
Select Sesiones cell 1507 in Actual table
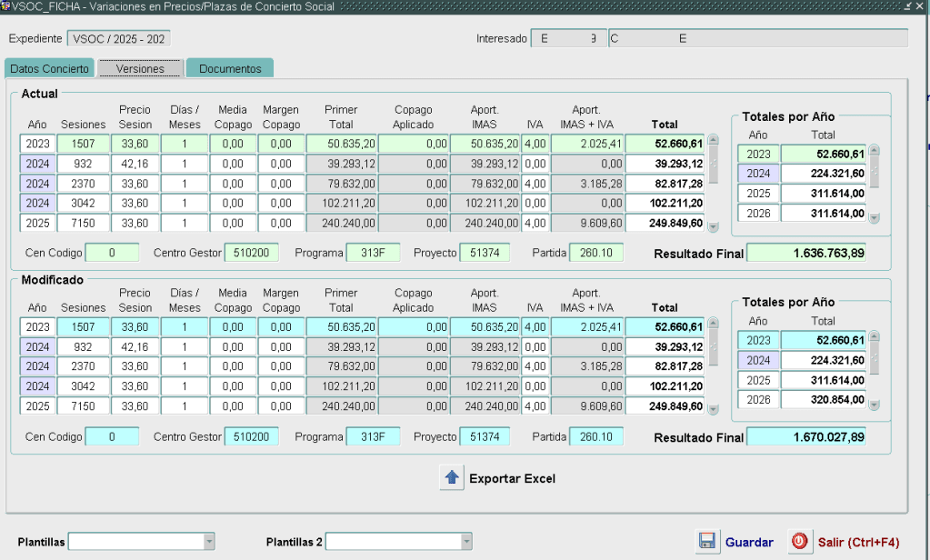[x=83, y=144]
